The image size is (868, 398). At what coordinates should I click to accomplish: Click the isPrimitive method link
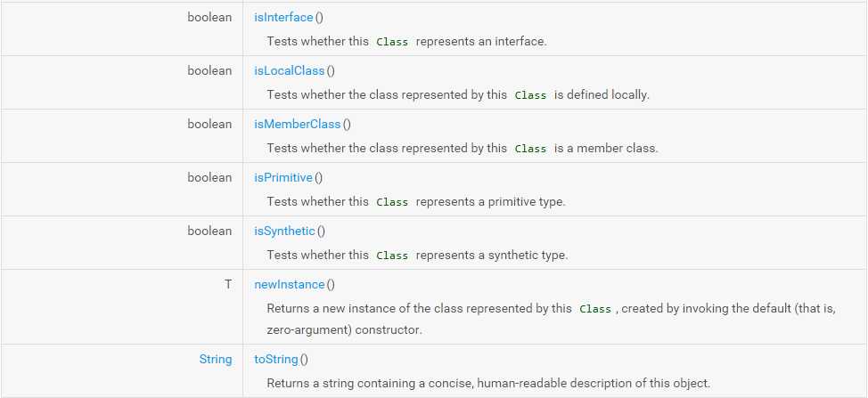pyautogui.click(x=283, y=177)
